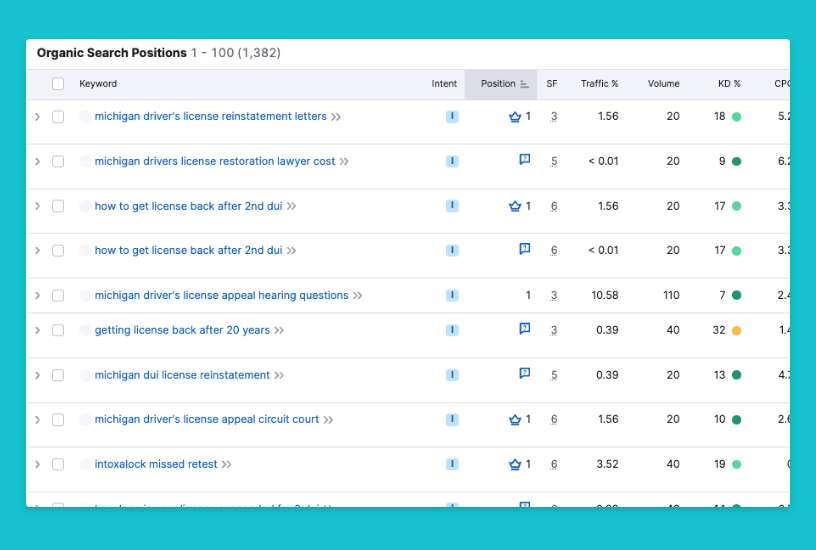Click intent badge for getting license back after 20 years
The image size is (816, 550).
452,330
